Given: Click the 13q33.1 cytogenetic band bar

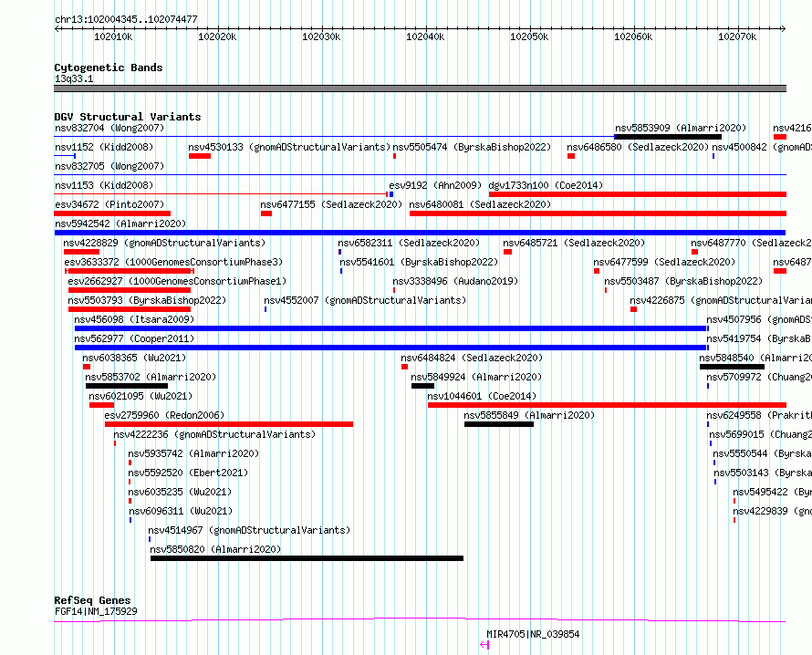Looking at the screenshot, I should (420, 88).
